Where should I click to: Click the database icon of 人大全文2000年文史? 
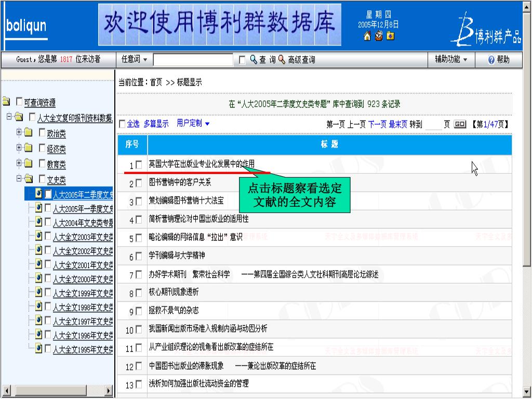[x=38, y=278]
